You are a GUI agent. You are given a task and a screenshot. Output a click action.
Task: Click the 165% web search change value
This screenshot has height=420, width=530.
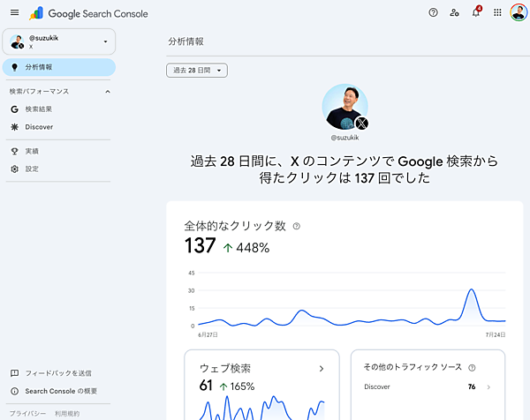pyautogui.click(x=242, y=386)
